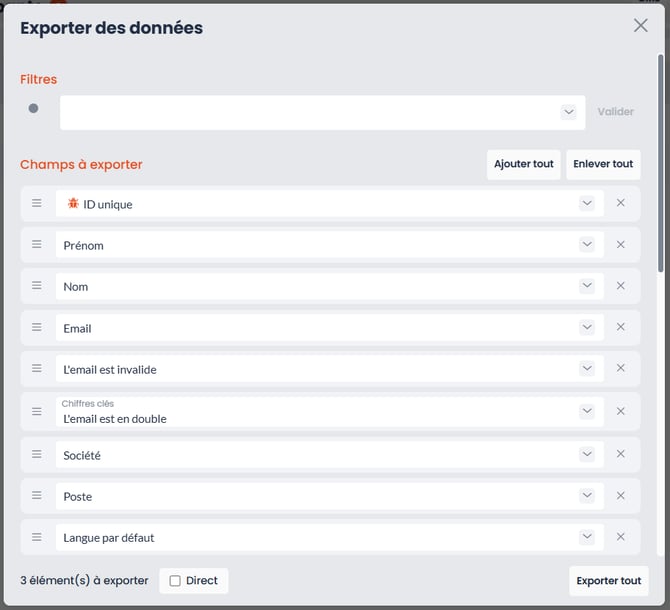Viewport: 670px width, 610px height.
Task: Click the drag handle of Poste row
Action: pyautogui.click(x=37, y=496)
